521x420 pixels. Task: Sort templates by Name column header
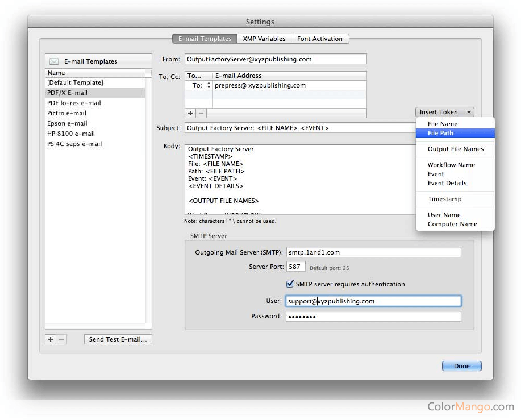point(94,73)
